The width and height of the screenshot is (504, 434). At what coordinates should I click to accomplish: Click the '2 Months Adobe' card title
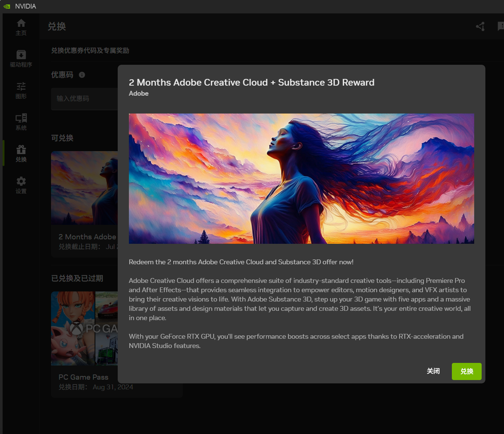(87, 237)
